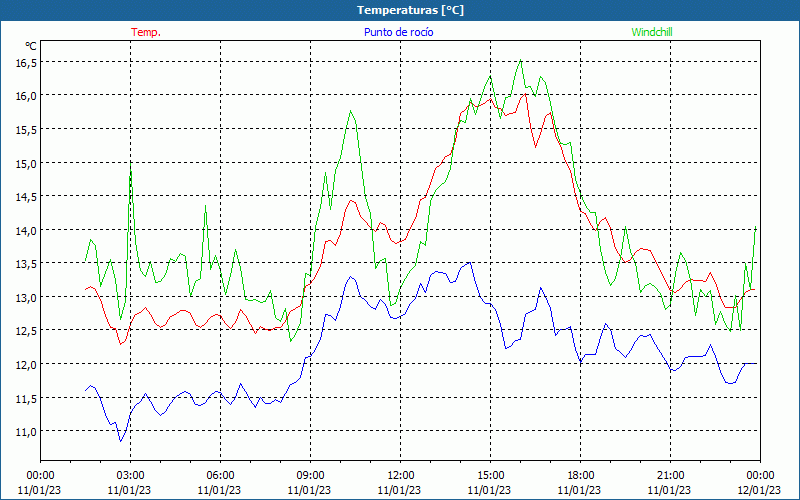Click the 12,5 y-axis value
Image resolution: width=800 pixels, height=500 pixels.
[26, 331]
